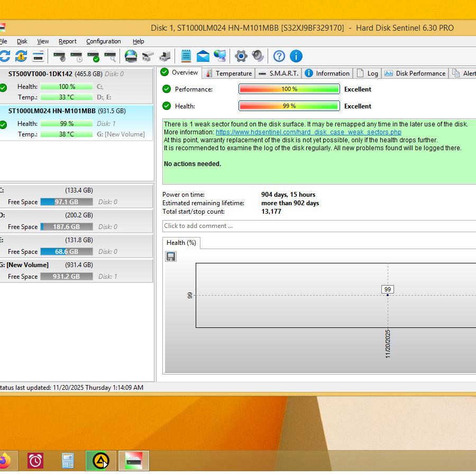Viewport: 476px width, 476px height.
Task: Click the blue question mark help icon
Action: click(x=279, y=56)
